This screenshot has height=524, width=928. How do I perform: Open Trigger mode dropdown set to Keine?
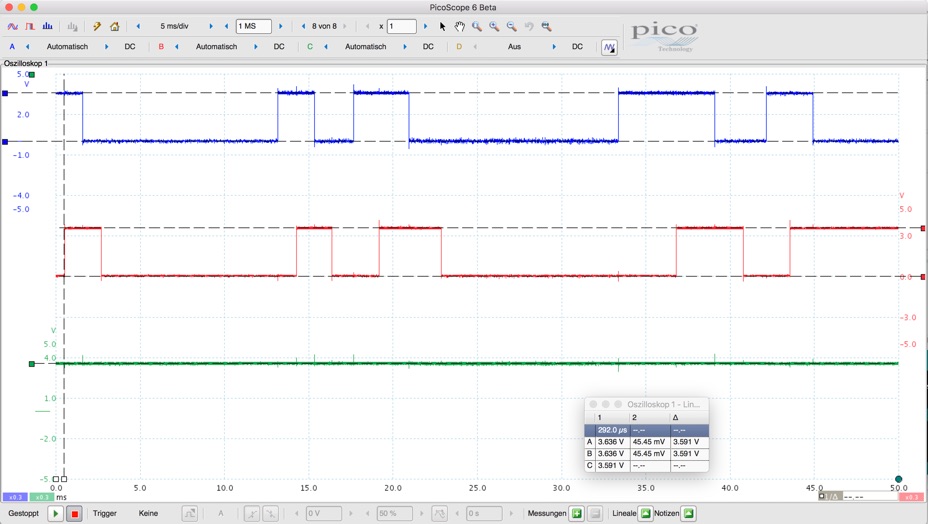[148, 513]
